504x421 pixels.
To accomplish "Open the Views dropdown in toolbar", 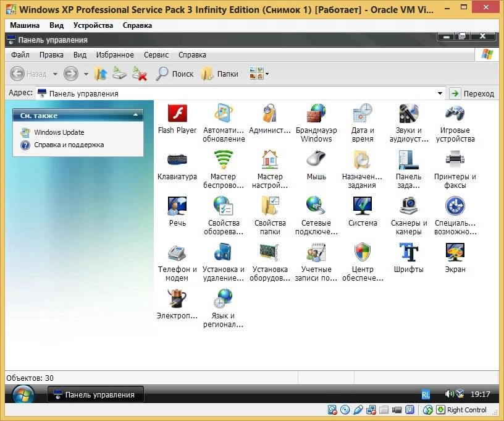I will coord(259,74).
